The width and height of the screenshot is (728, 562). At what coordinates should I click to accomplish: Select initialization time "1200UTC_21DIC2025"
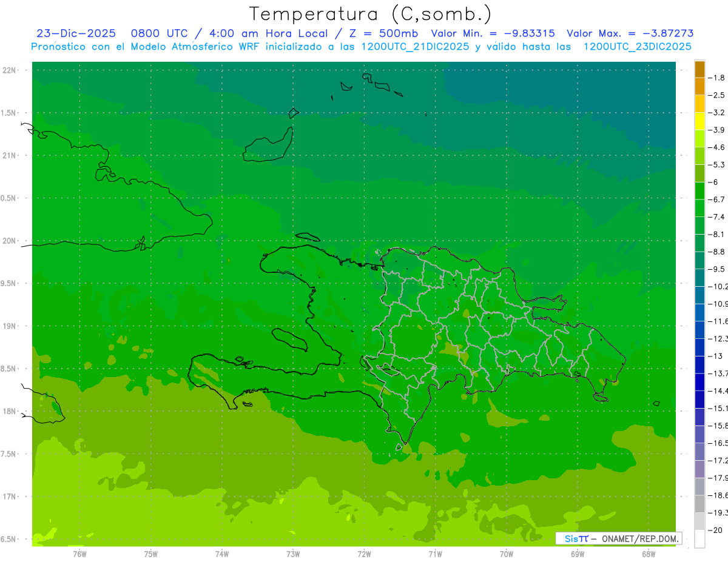tap(416, 47)
